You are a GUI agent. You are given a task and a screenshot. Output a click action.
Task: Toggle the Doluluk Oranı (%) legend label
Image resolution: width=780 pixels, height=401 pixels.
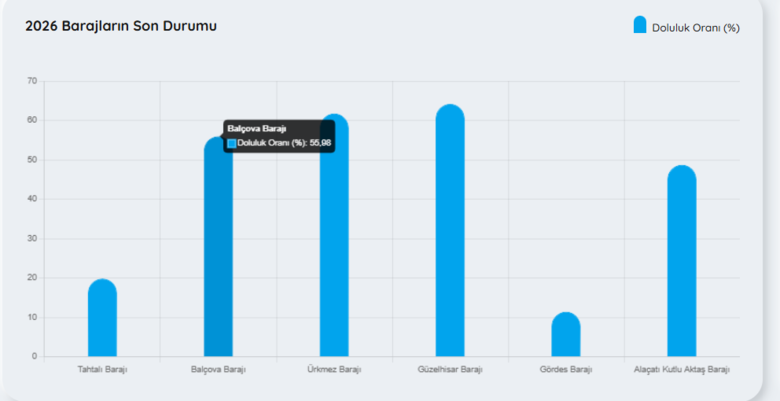(695, 27)
